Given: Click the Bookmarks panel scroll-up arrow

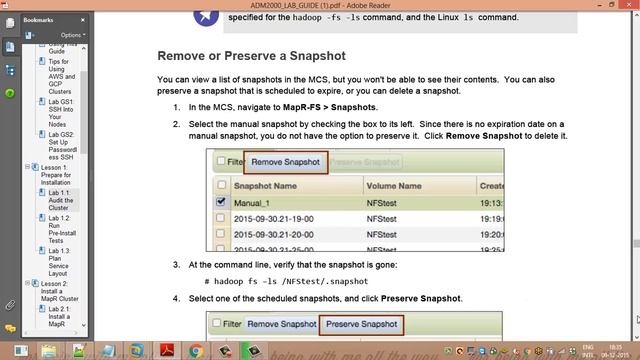Looking at the screenshot, I should click(x=84, y=49).
